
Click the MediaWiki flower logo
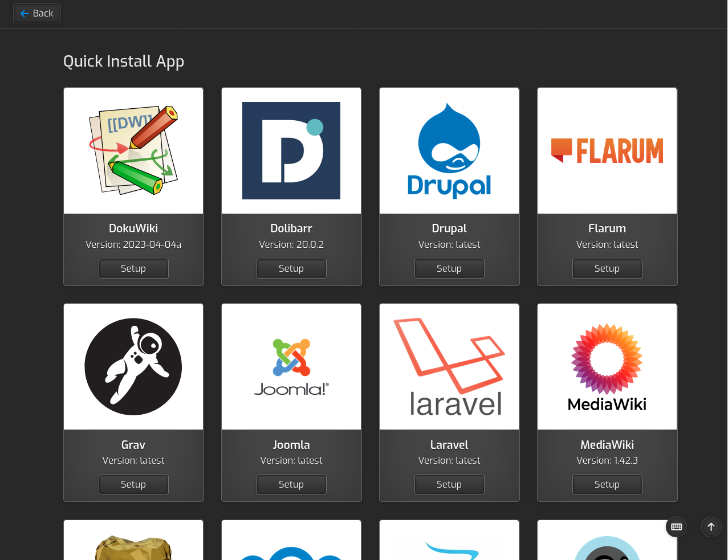pyautogui.click(x=607, y=366)
